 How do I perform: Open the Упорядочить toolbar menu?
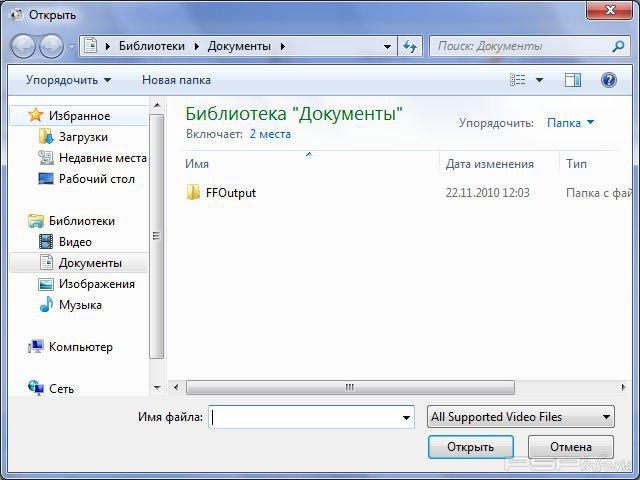(x=68, y=80)
